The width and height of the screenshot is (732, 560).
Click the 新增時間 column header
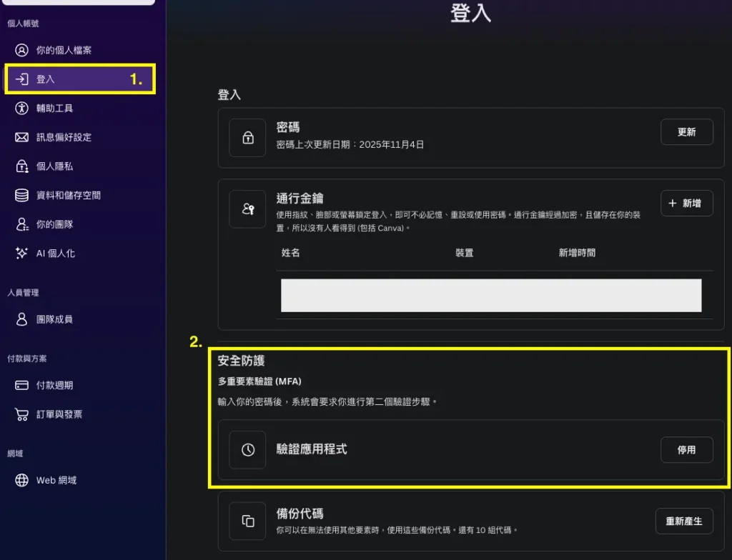(x=577, y=253)
